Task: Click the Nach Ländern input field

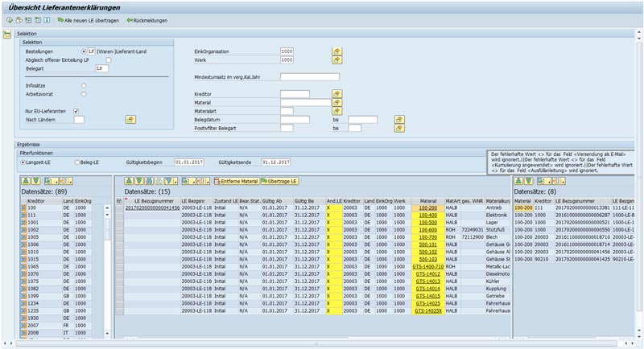Action: click(79, 120)
